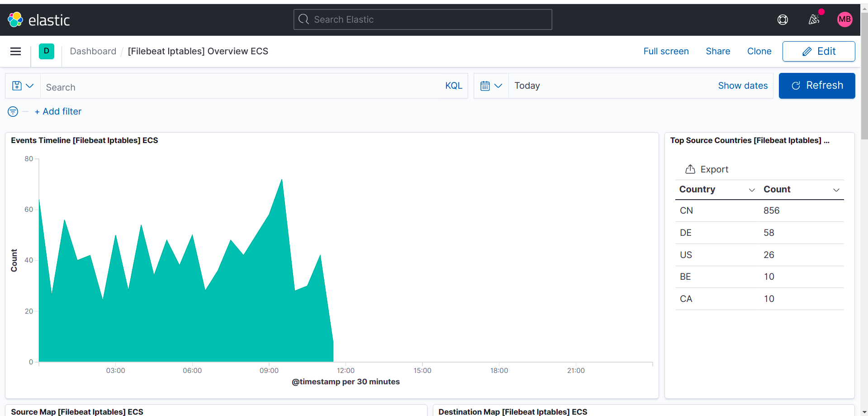Screen dimensions: 868x416
Task: Click the Country column header
Action: click(697, 189)
